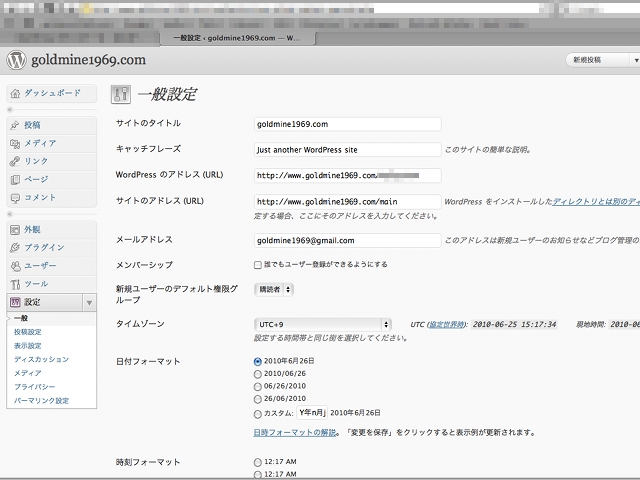Click the 投稿 pin icon
640x480 pixels.
coord(15,125)
